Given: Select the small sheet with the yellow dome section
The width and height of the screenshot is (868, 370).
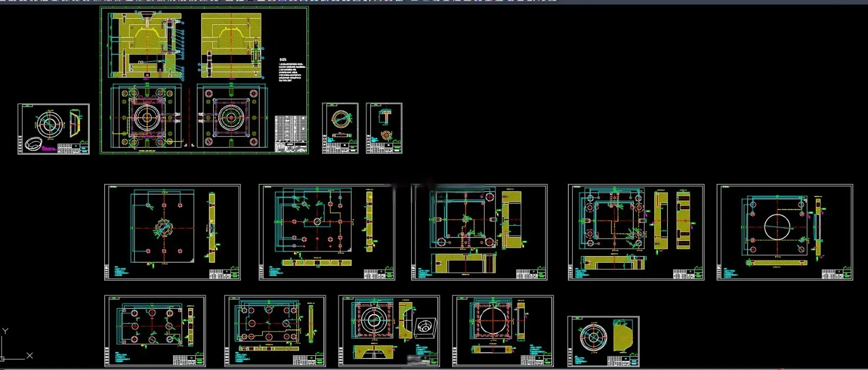Looking at the screenshot, I should tap(603, 342).
